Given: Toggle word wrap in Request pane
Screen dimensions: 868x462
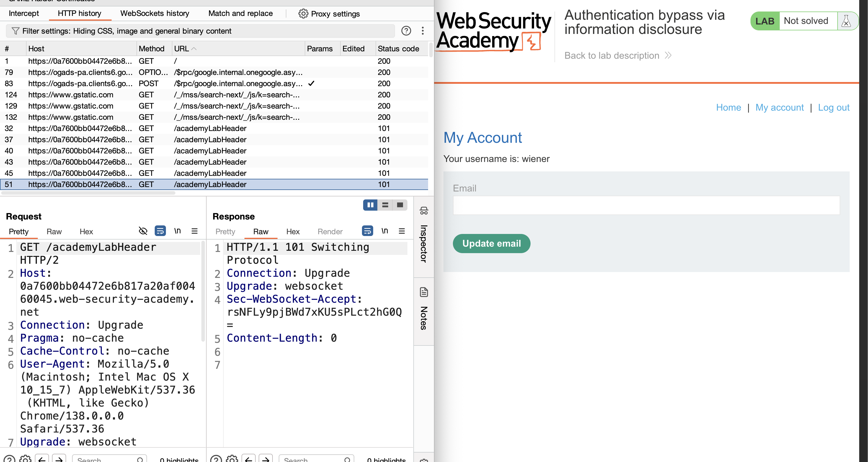Looking at the screenshot, I should 160,231.
